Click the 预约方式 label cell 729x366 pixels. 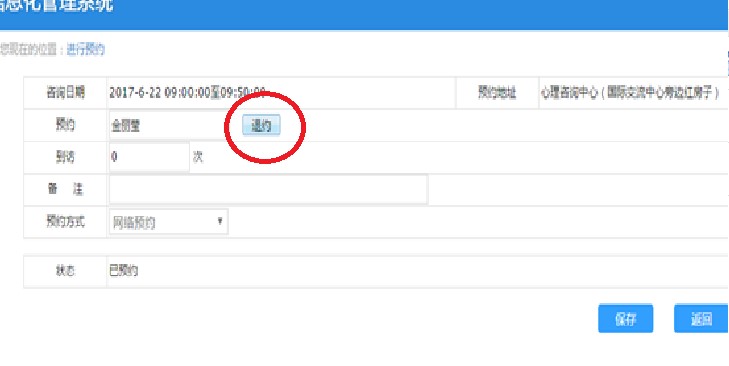66,222
